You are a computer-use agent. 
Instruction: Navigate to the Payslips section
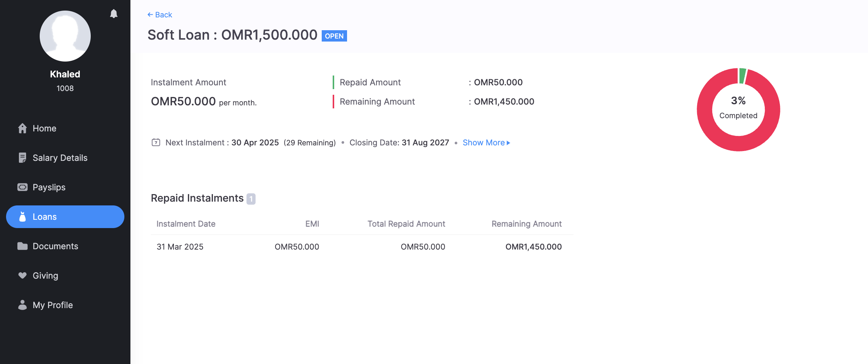(49, 187)
